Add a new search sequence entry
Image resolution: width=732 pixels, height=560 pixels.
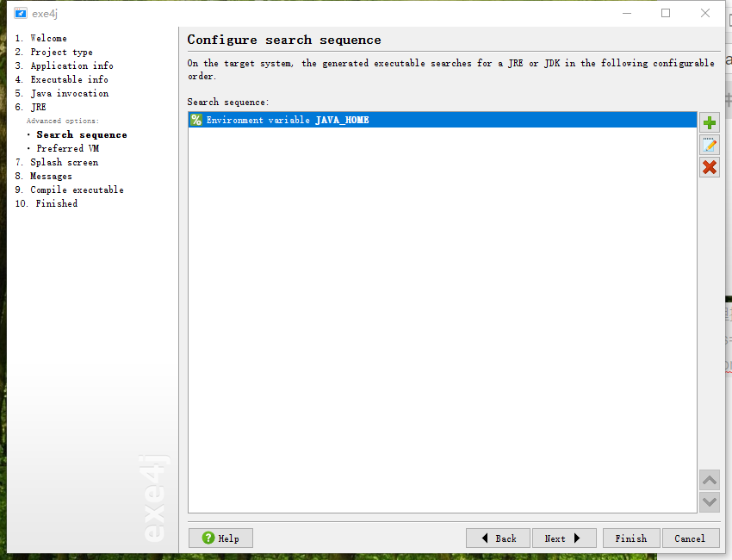709,123
